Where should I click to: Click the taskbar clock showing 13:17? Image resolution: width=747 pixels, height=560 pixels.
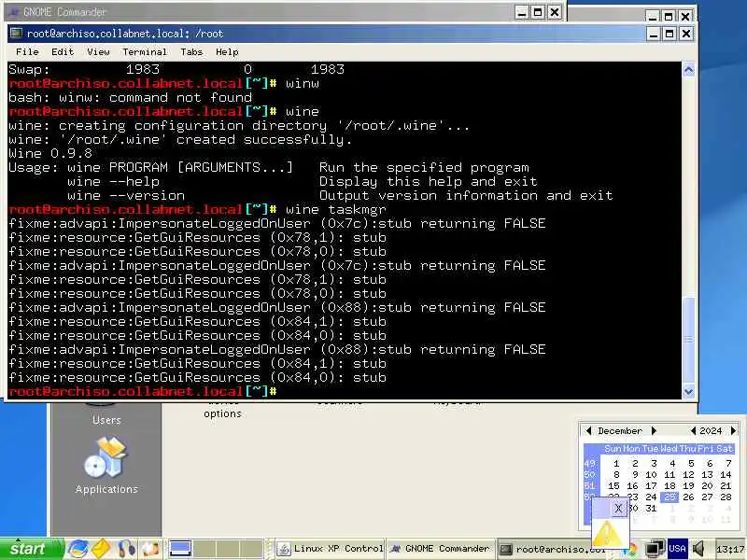[x=730, y=550]
